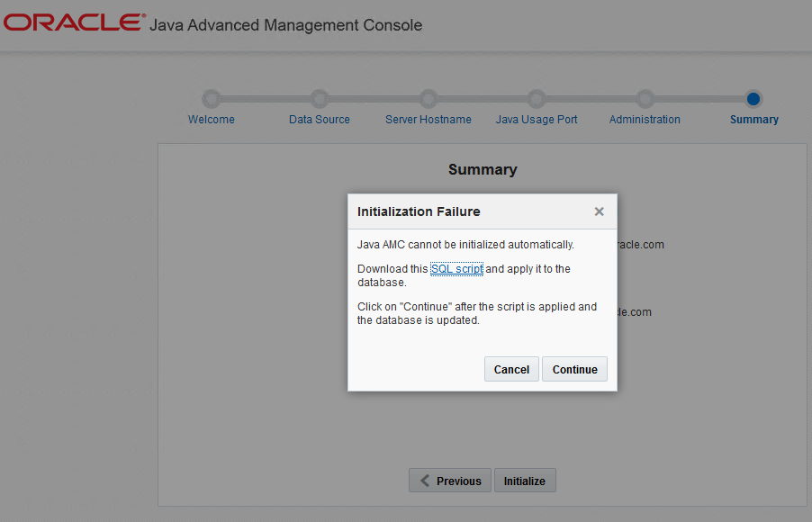Open the Administration step label
812x522 pixels.
tap(645, 120)
